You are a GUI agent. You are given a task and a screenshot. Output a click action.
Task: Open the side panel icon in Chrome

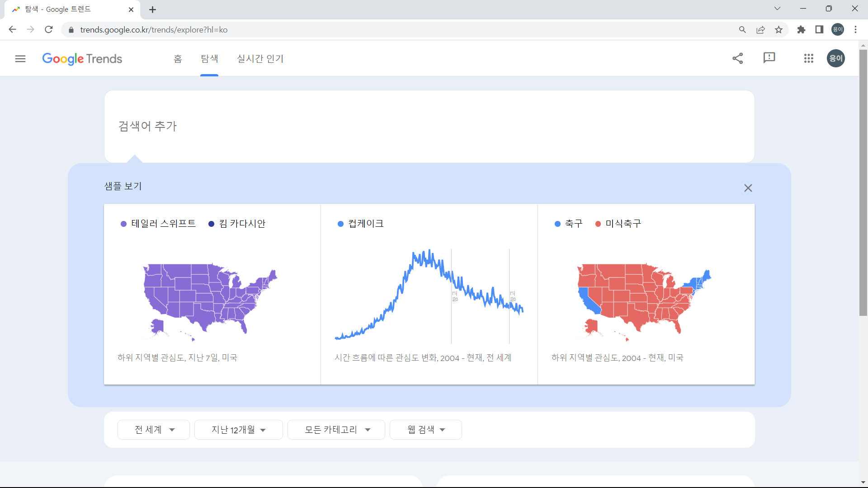[819, 29]
